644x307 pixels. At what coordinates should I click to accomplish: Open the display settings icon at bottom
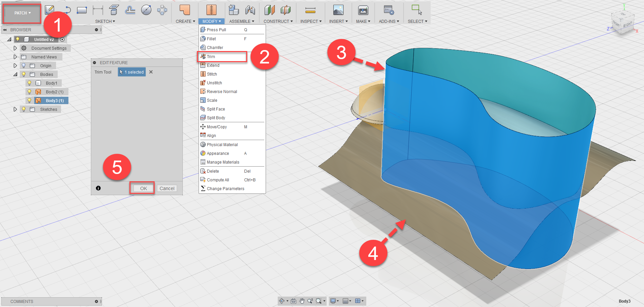point(333,301)
